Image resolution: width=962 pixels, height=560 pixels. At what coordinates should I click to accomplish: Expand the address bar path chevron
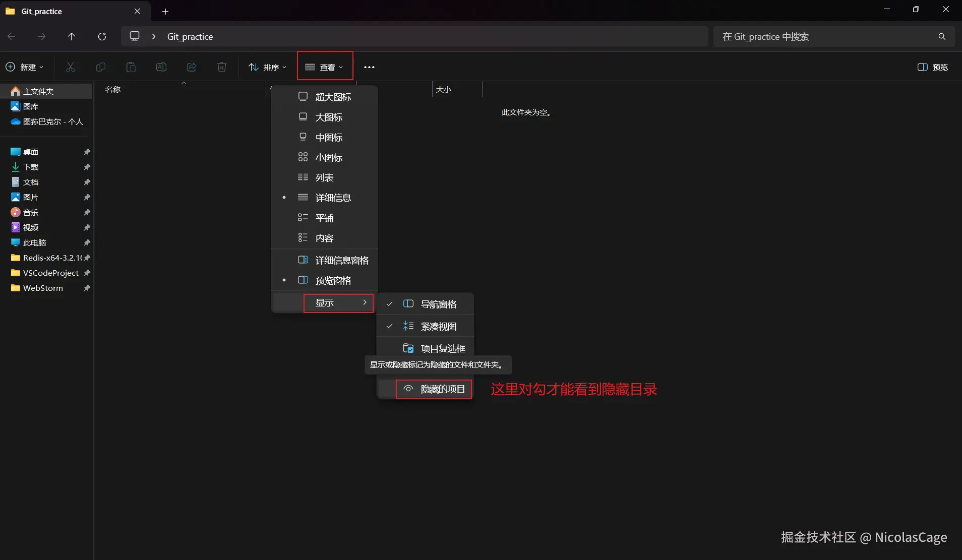(154, 36)
